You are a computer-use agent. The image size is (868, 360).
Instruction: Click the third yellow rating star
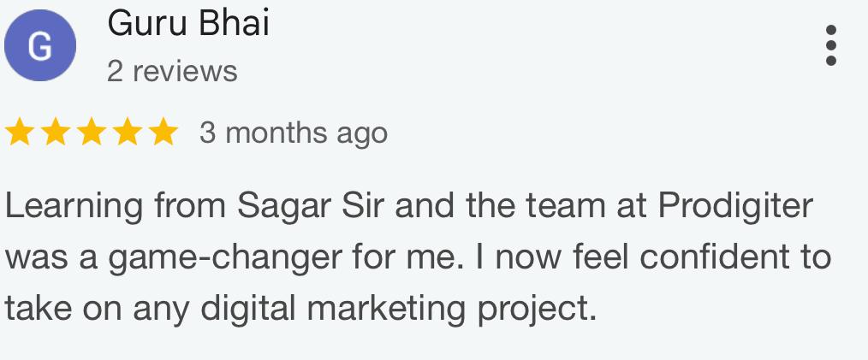pyautogui.click(x=92, y=133)
